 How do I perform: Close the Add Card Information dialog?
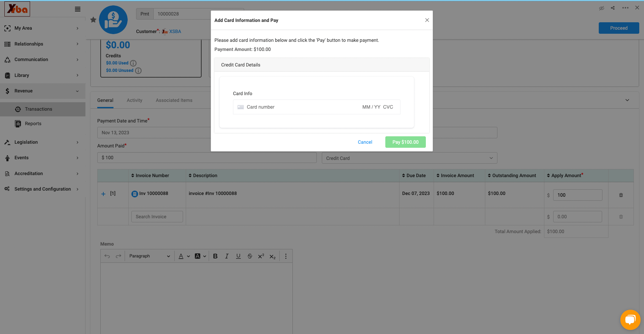click(427, 20)
